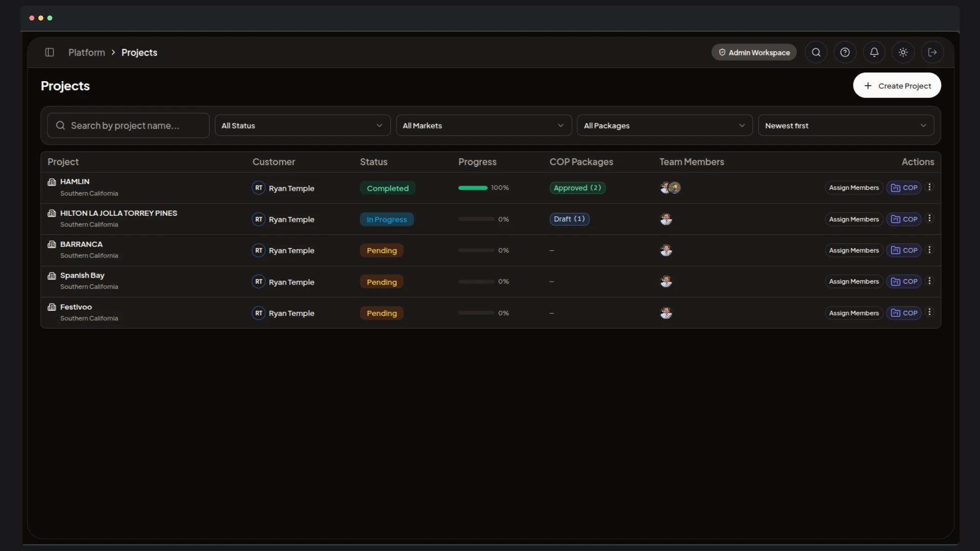
Task: Click RT avatar in HAMLIN row
Action: (259, 188)
